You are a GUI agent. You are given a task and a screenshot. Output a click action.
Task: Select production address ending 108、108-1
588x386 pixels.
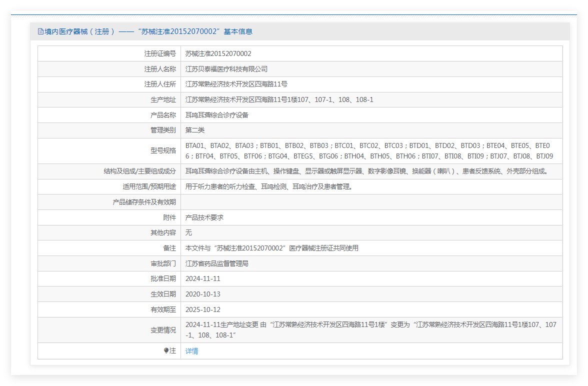pyautogui.click(x=279, y=99)
